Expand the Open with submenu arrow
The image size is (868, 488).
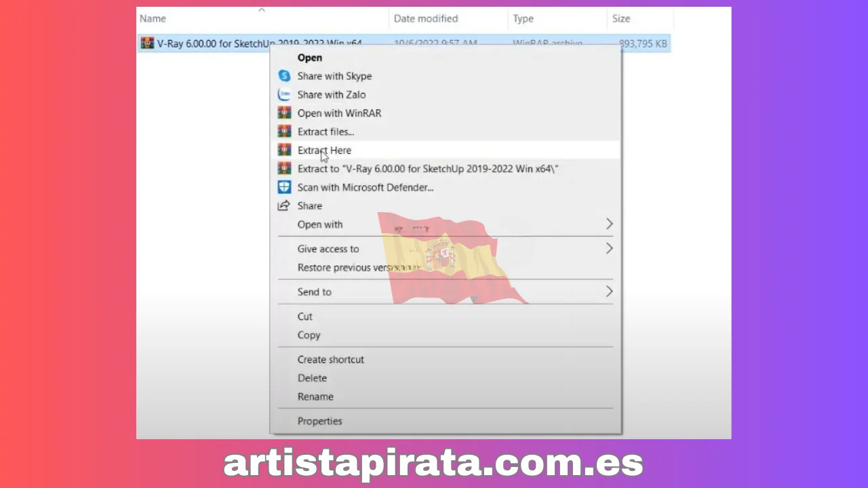(609, 224)
